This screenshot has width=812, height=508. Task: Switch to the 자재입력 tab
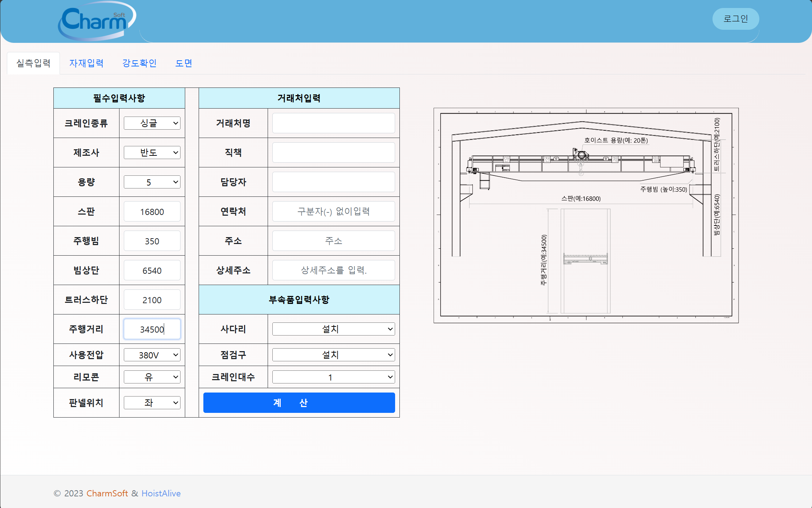(86, 63)
